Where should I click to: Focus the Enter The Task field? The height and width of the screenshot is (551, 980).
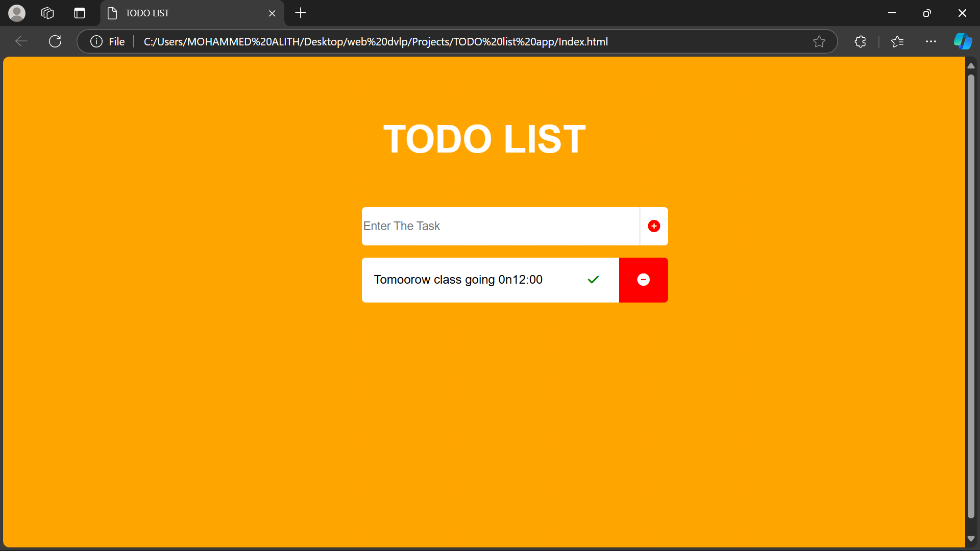point(500,226)
